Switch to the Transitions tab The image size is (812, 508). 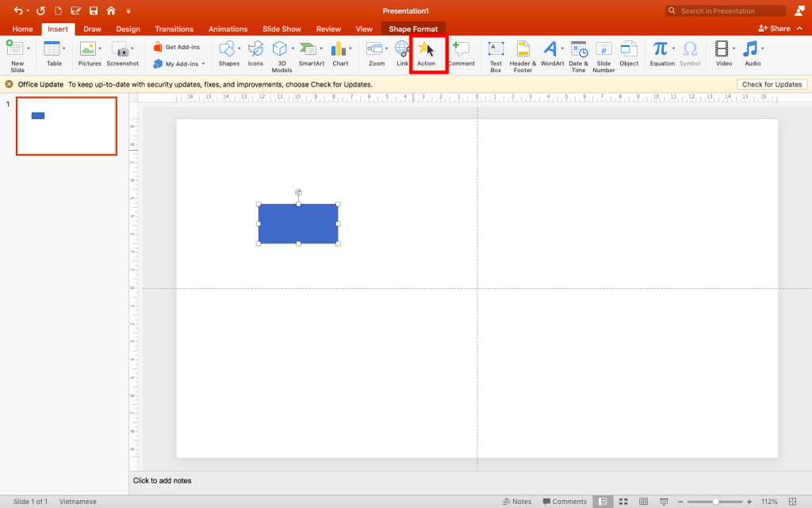174,29
